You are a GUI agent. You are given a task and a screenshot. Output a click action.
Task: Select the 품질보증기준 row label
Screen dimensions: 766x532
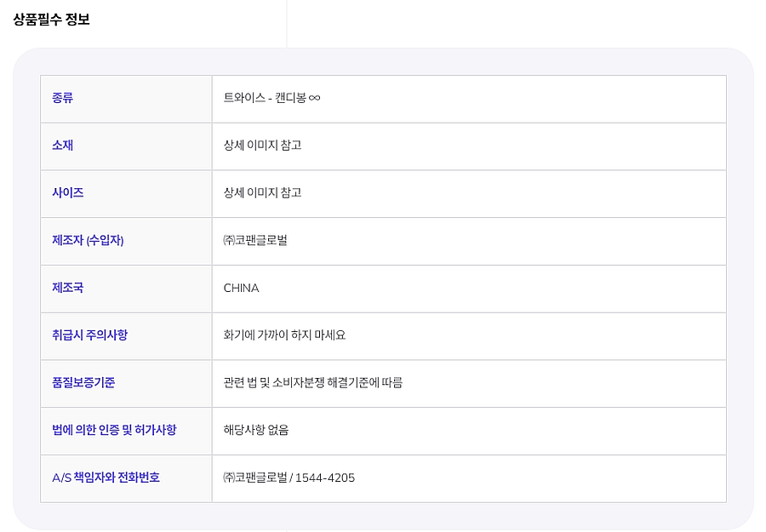tap(83, 383)
